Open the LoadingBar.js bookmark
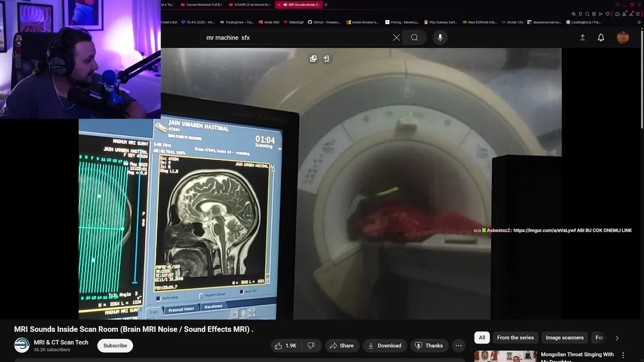This screenshot has height=362, width=644. pos(584,22)
